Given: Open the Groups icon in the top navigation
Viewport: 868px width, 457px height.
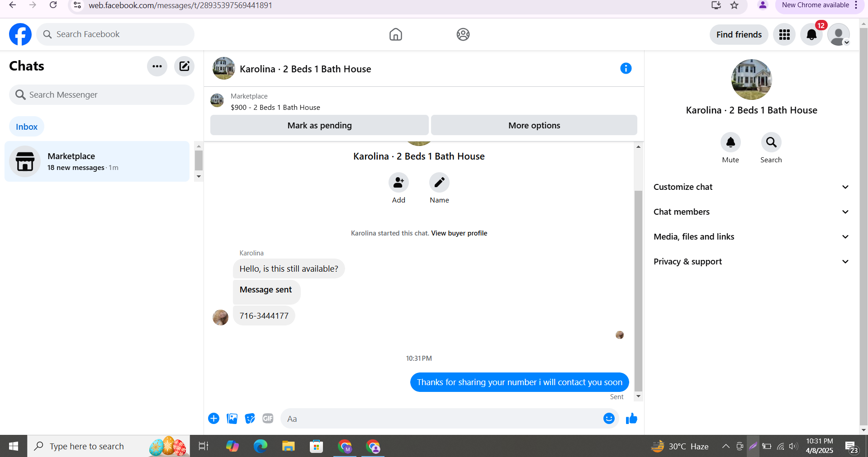Looking at the screenshot, I should [463, 34].
